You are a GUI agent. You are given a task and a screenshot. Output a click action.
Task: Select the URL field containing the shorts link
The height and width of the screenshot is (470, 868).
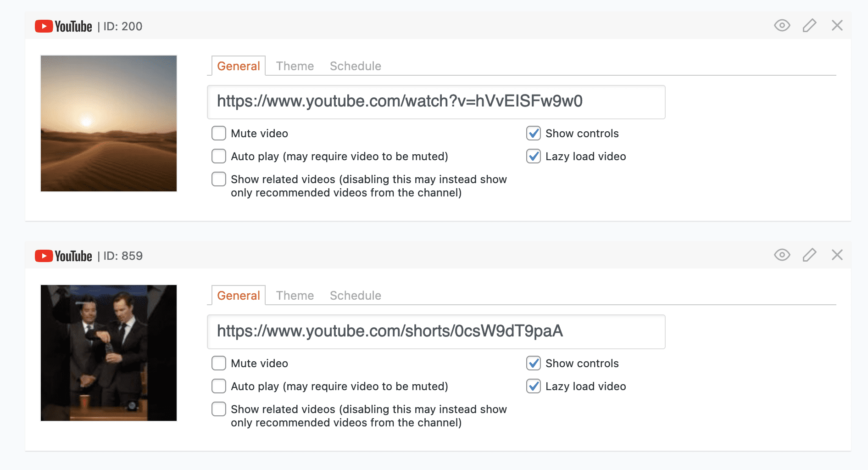point(436,331)
